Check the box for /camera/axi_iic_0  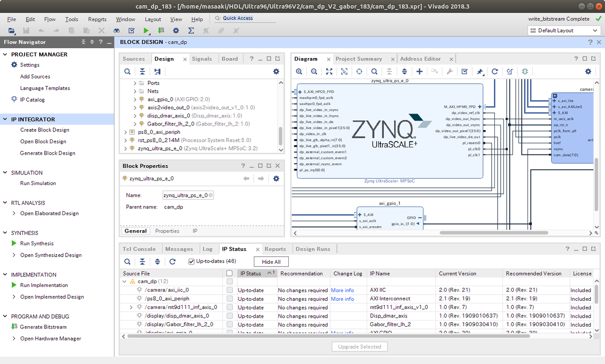pos(230,290)
